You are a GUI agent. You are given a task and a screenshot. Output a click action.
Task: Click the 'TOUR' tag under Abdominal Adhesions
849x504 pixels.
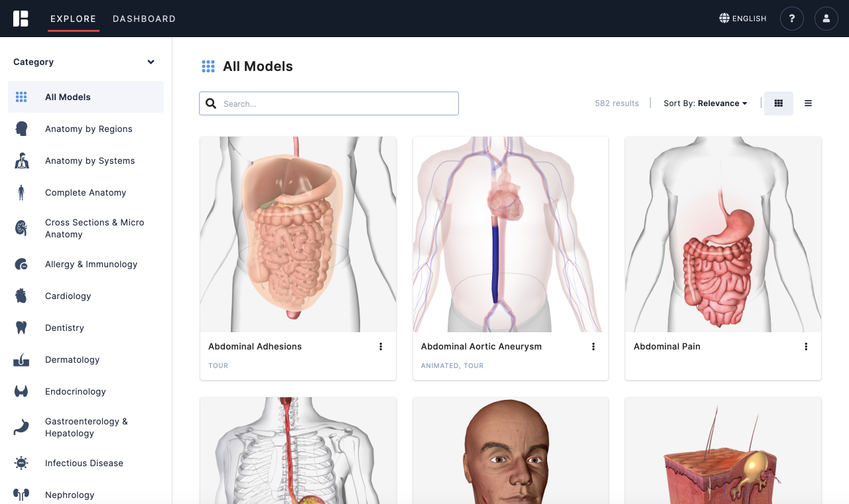pyautogui.click(x=218, y=365)
